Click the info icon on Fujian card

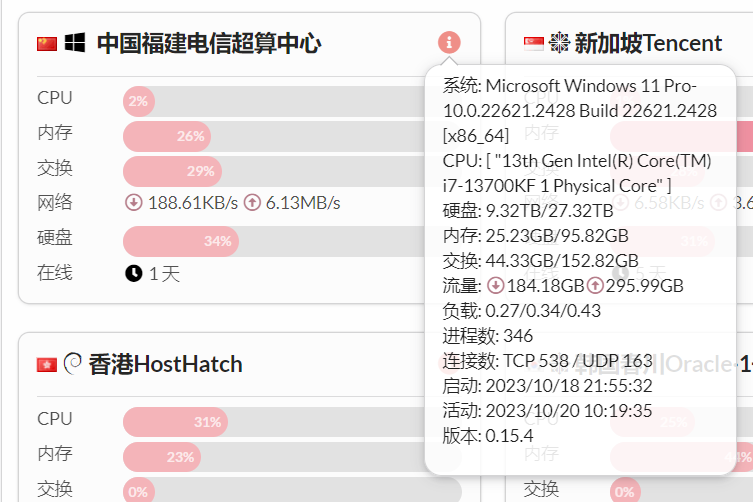449,42
